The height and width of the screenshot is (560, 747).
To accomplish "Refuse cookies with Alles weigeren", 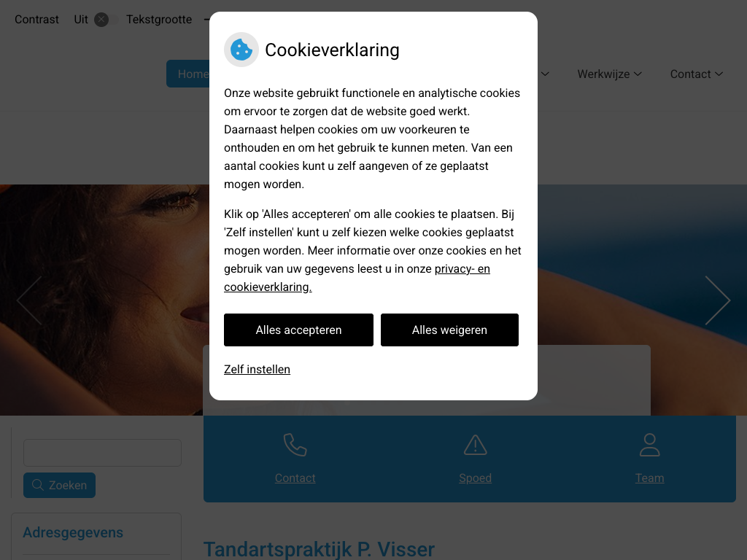I will point(449,330).
